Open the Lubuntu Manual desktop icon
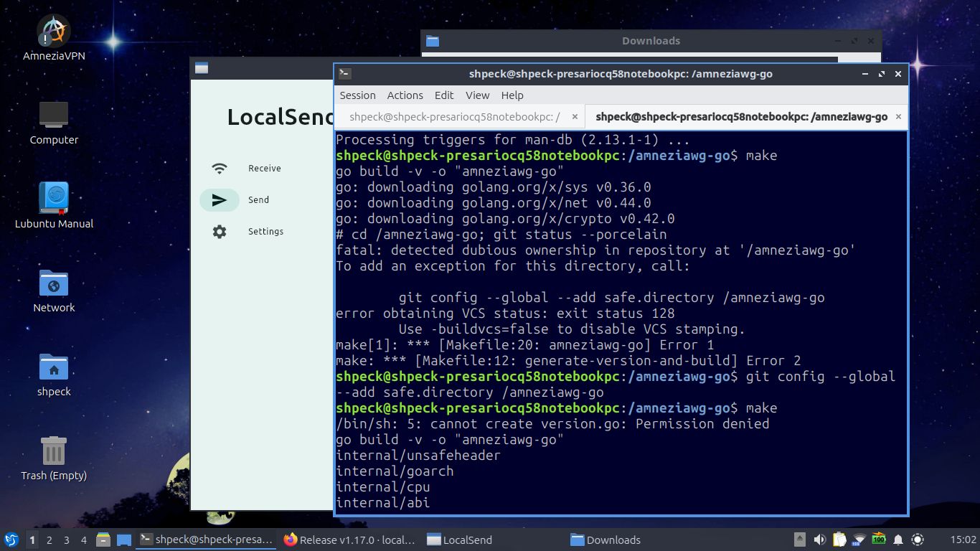The height and width of the screenshot is (551, 980). point(54,206)
